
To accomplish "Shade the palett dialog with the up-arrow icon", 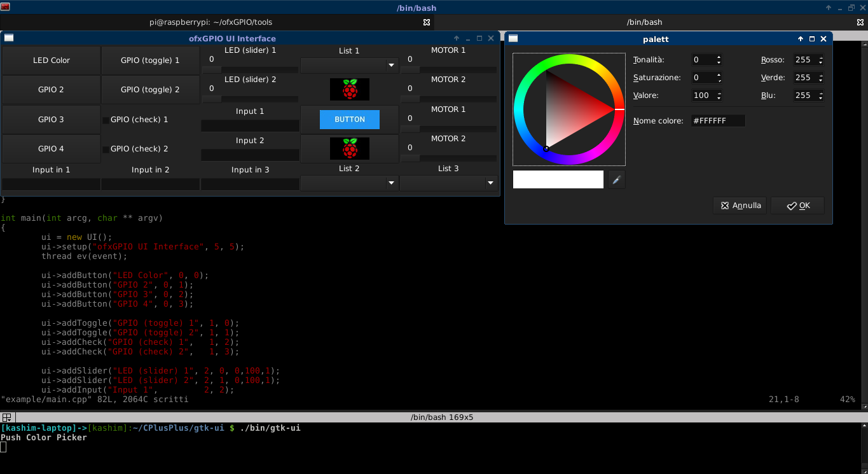I will click(801, 39).
